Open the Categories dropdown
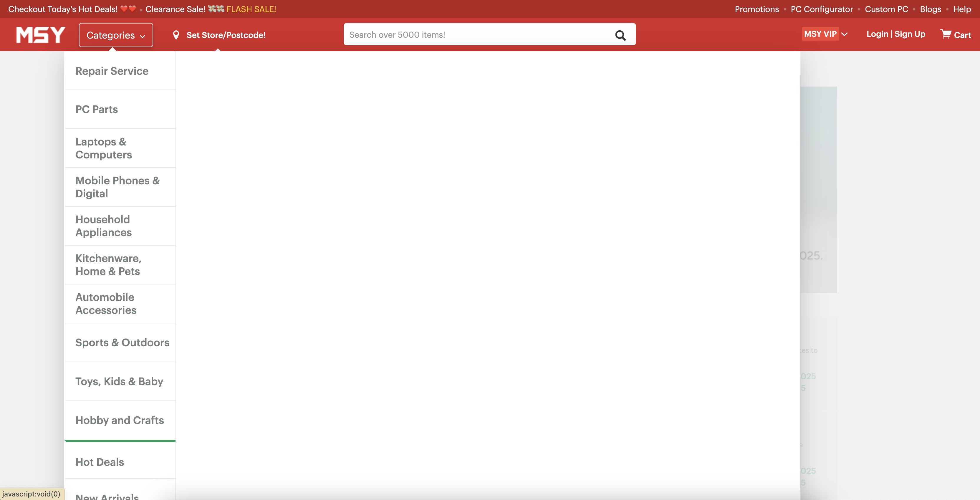The image size is (980, 500). (x=115, y=35)
